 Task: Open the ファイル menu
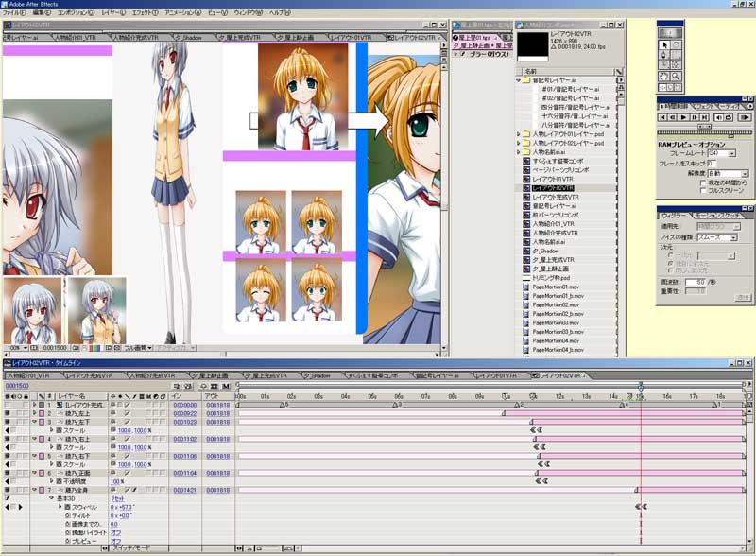[x=14, y=13]
